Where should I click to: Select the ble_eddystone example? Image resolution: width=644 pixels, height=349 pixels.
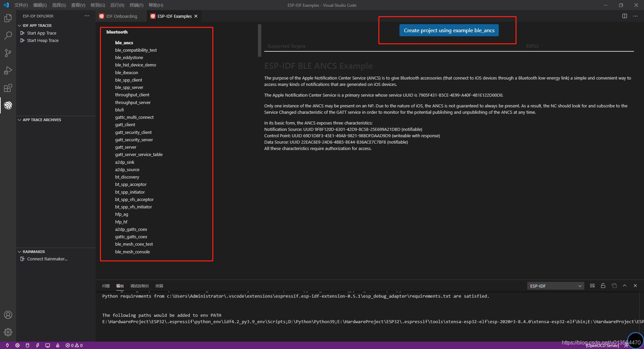click(x=129, y=57)
